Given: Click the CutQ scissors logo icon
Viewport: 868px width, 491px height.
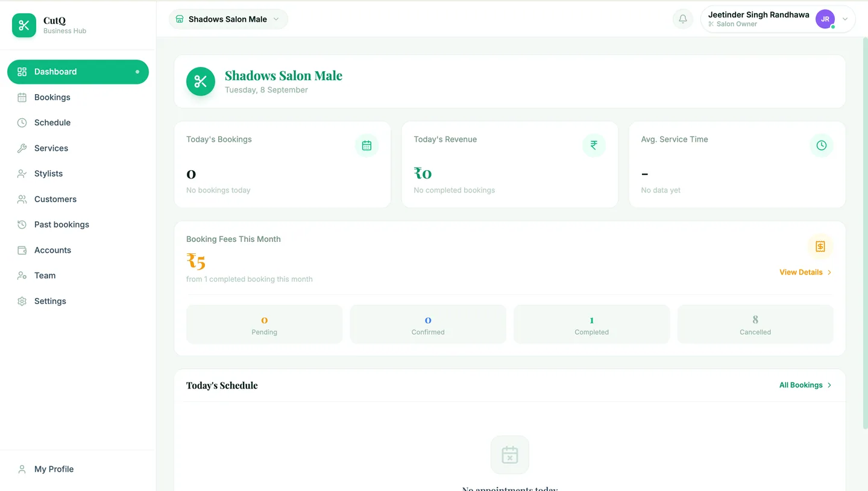Looking at the screenshot, I should click(24, 25).
